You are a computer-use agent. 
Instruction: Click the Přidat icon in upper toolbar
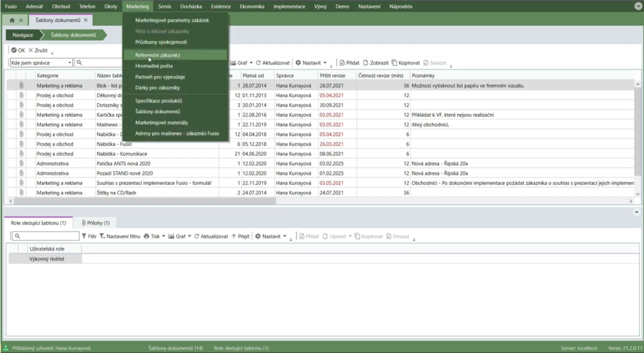(x=342, y=63)
